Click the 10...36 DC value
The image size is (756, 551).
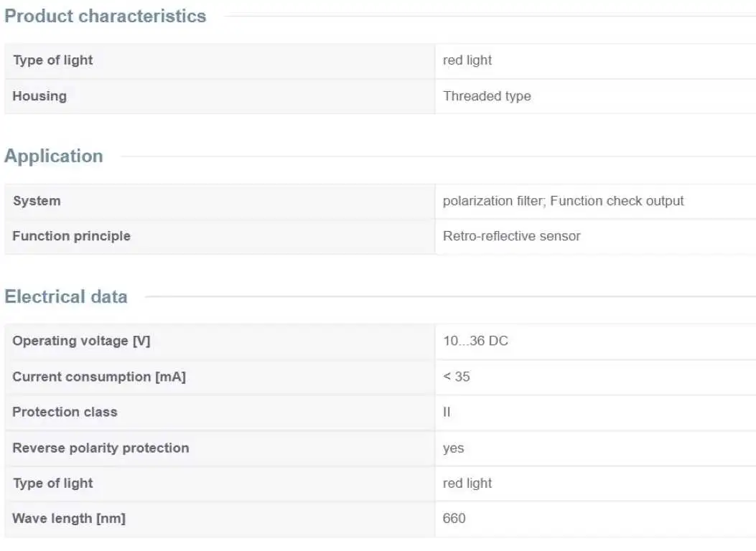click(x=475, y=341)
